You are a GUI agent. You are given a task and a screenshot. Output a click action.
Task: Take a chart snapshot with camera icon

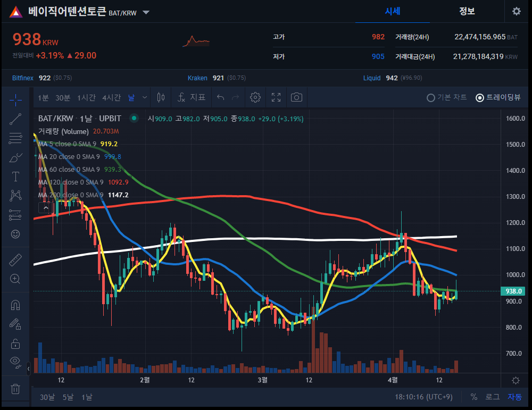point(296,98)
